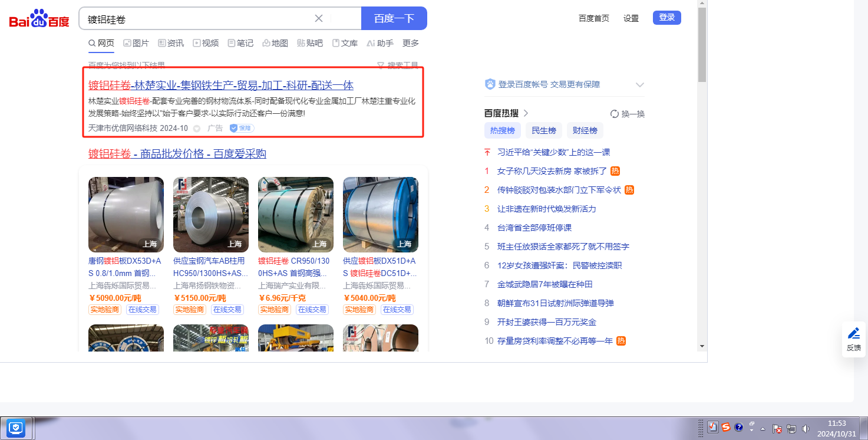Open the blue help question-mark tray icon
Viewport: 868px width, 440px height.
tap(739, 428)
